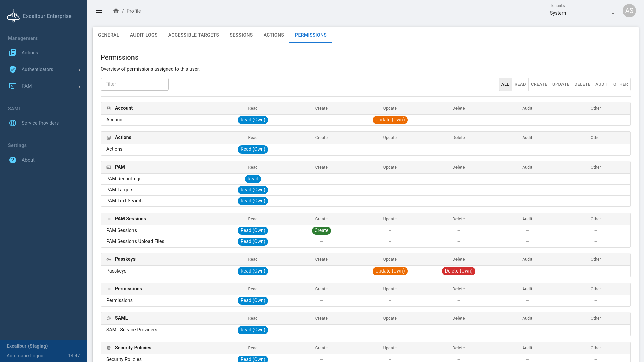Expand the PAM submenu arrow
This screenshot has height=362, width=644.
[79, 87]
